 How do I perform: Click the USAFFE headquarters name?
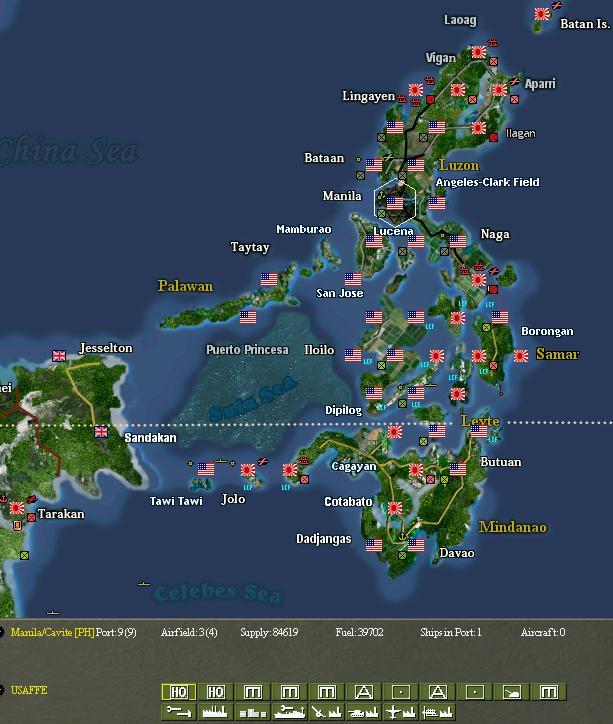[29, 690]
